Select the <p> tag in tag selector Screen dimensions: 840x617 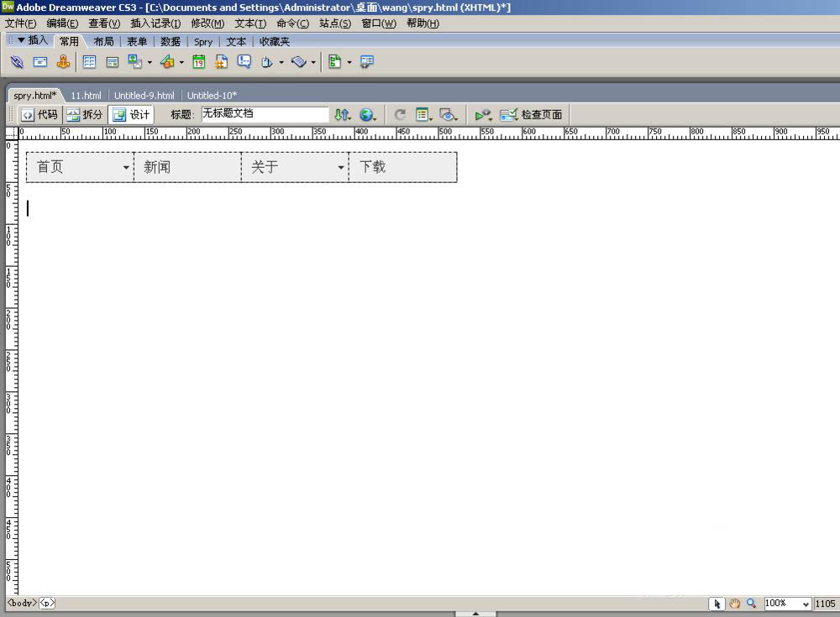pyautogui.click(x=47, y=603)
